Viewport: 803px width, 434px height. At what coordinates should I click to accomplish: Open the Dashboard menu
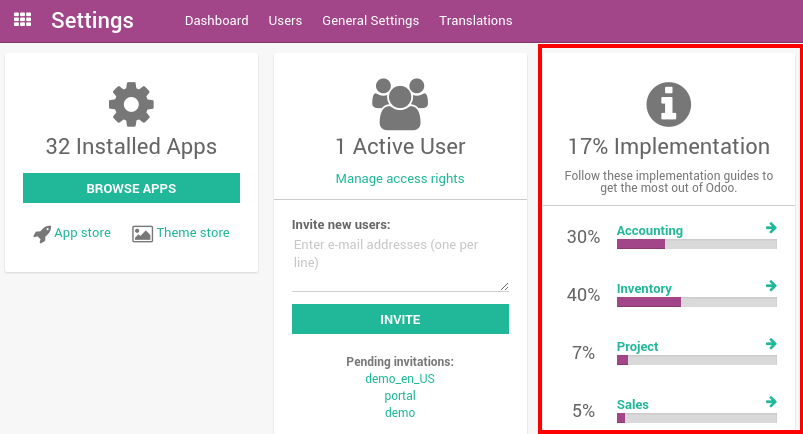216,20
